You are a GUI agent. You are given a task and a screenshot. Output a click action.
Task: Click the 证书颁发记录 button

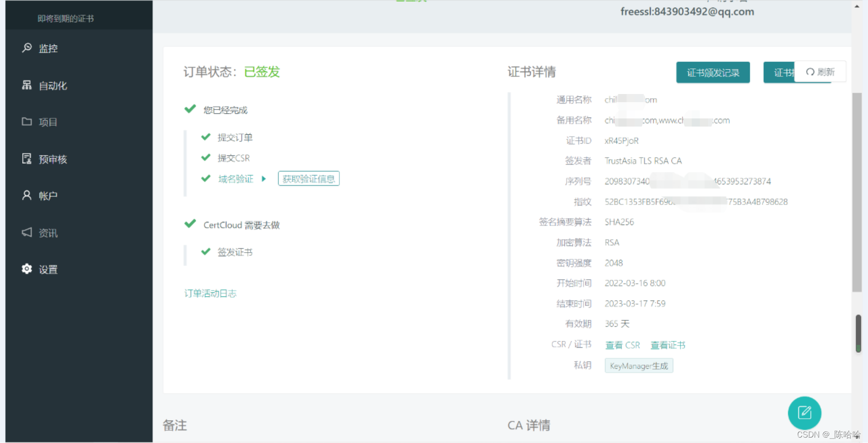[713, 73]
